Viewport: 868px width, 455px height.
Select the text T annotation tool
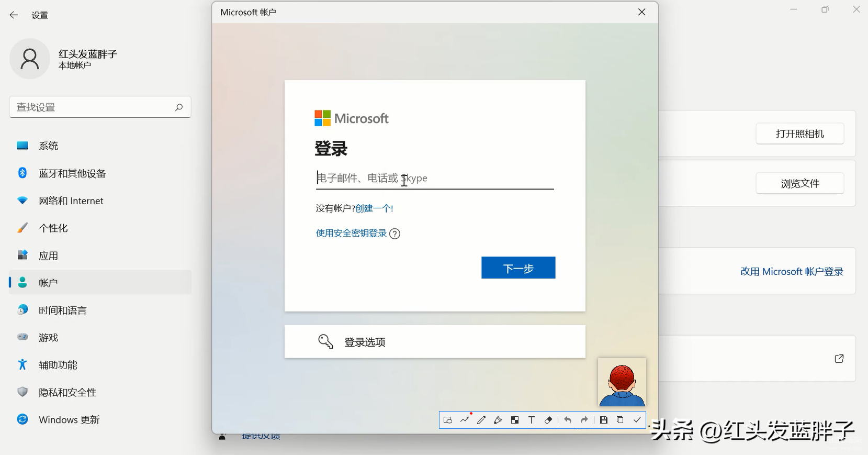(x=532, y=420)
